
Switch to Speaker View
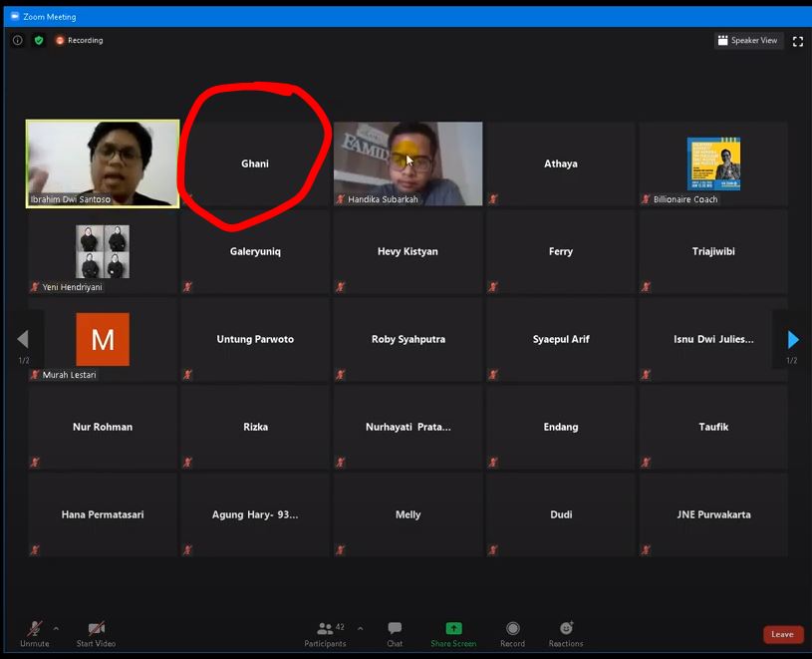[747, 40]
